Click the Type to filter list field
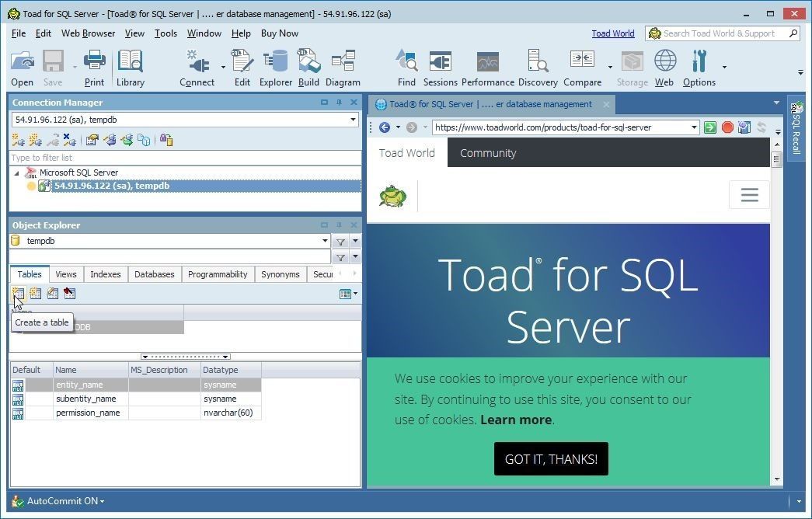 (185, 158)
